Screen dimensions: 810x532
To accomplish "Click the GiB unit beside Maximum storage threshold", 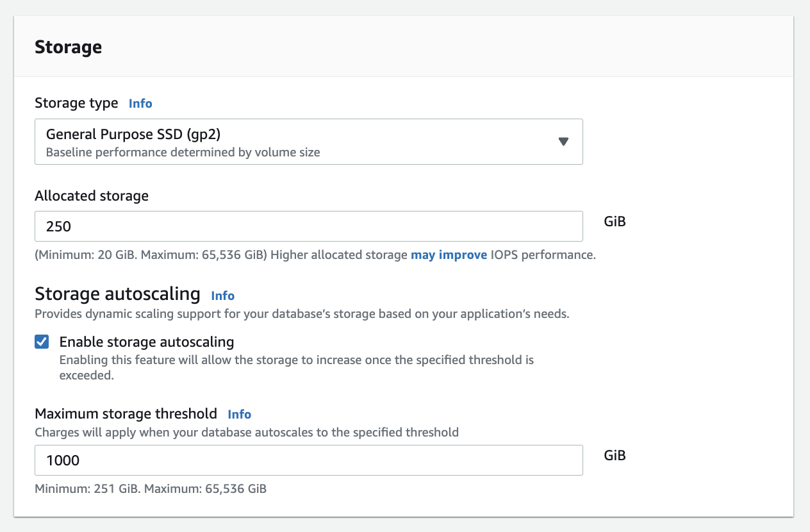I will 615,456.
